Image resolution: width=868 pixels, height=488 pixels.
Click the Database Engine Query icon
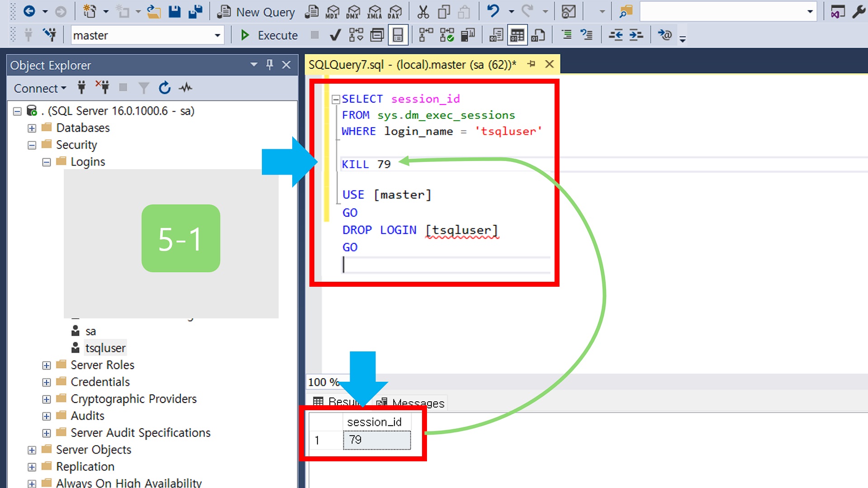311,11
